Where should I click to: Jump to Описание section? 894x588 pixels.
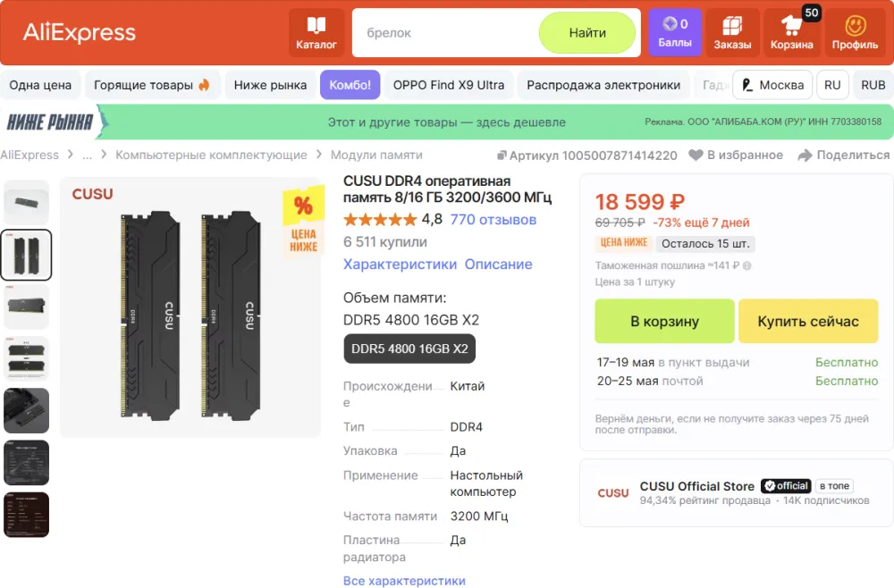[498, 265]
